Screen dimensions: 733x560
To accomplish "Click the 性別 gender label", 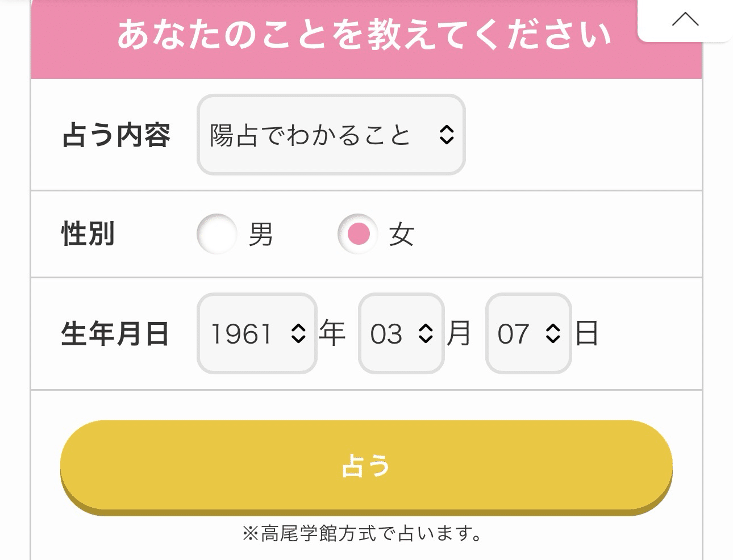I will pyautogui.click(x=88, y=234).
